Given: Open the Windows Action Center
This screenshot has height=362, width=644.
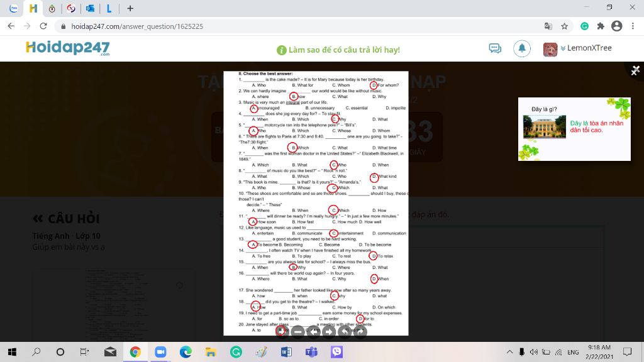Looking at the screenshot, I should 627,352.
